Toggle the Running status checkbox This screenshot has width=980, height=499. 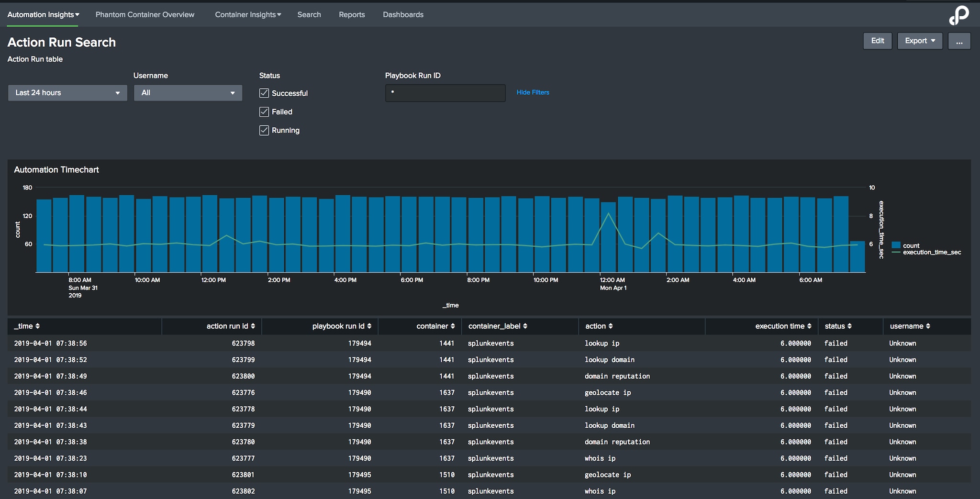(264, 130)
